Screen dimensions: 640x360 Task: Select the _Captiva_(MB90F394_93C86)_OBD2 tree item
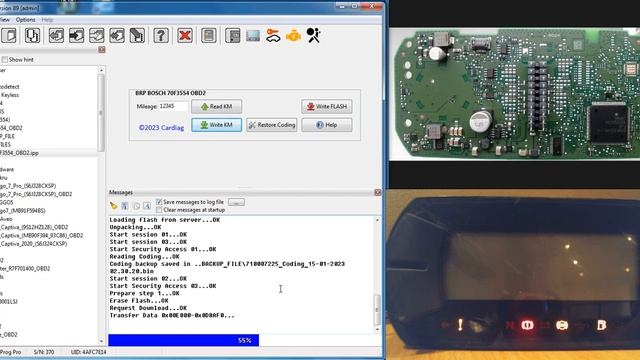point(41,236)
